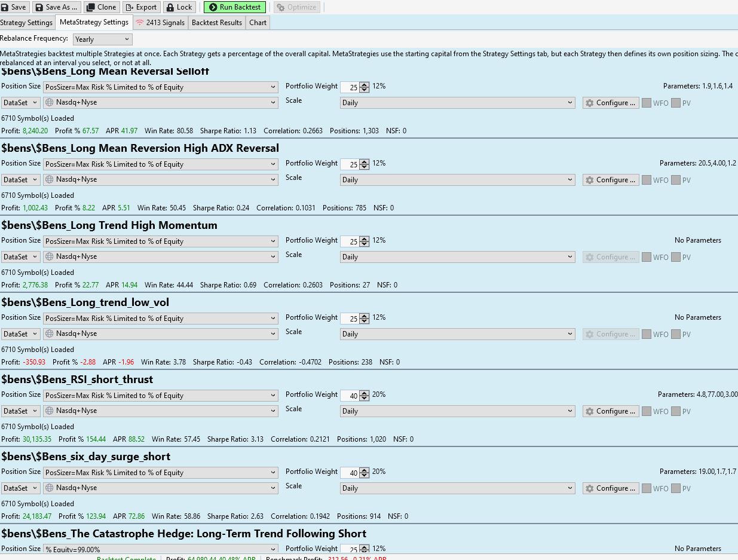Viewport: 738px width, 560px height.
Task: Enable WFO for RSI_short_thrust
Action: pos(647,411)
